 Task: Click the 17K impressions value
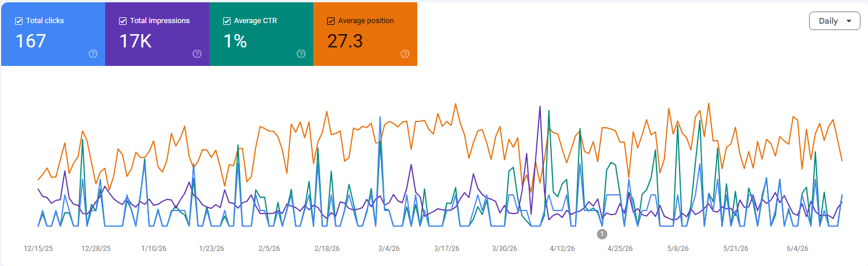(x=135, y=41)
